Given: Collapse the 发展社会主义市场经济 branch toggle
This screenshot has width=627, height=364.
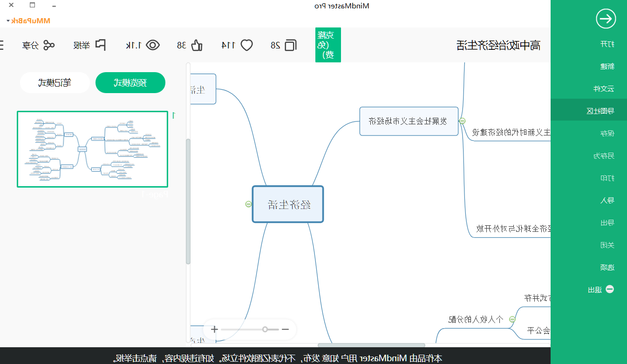Looking at the screenshot, I should 462,121.
